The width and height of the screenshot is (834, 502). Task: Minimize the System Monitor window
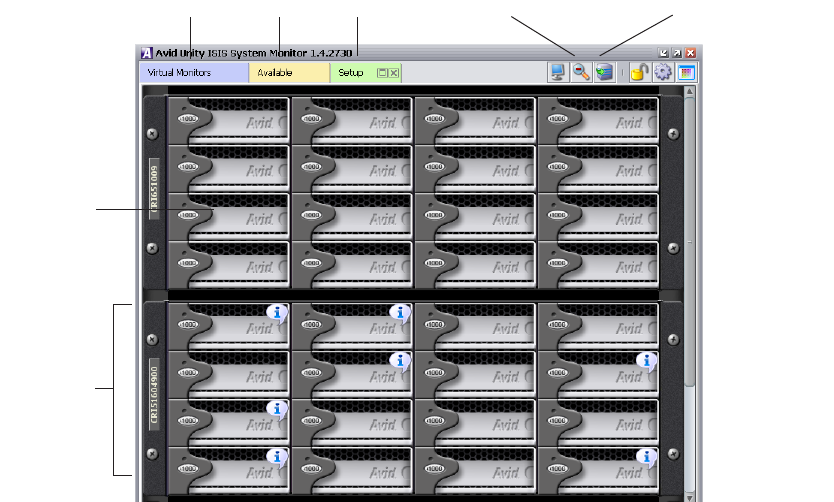click(663, 53)
